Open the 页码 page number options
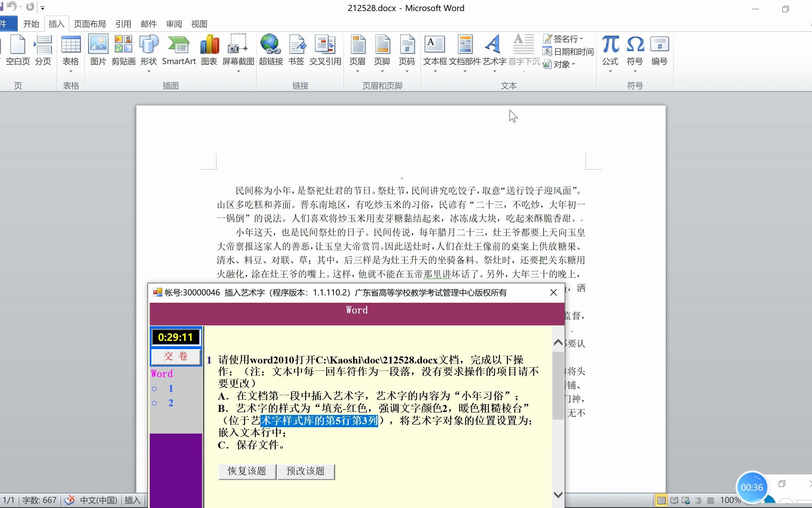Image resolution: width=812 pixels, height=508 pixels. [x=407, y=50]
